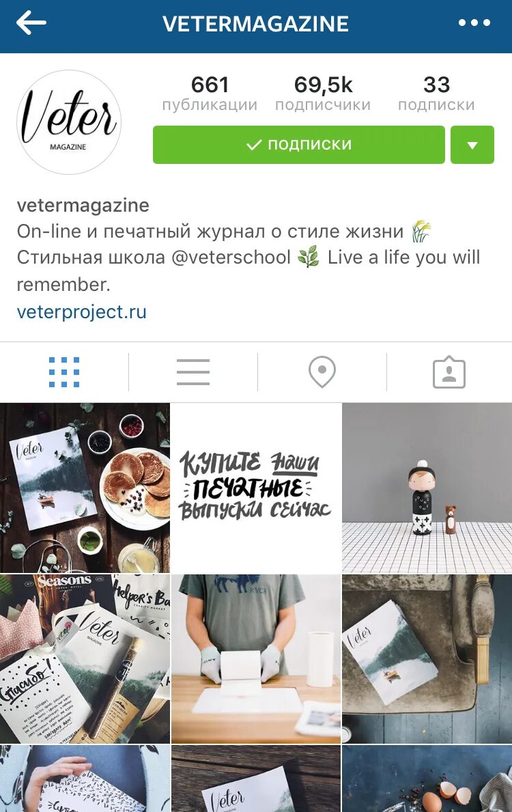The image size is (512, 812).
Task: Open the tagged photos tab
Action: [x=449, y=372]
